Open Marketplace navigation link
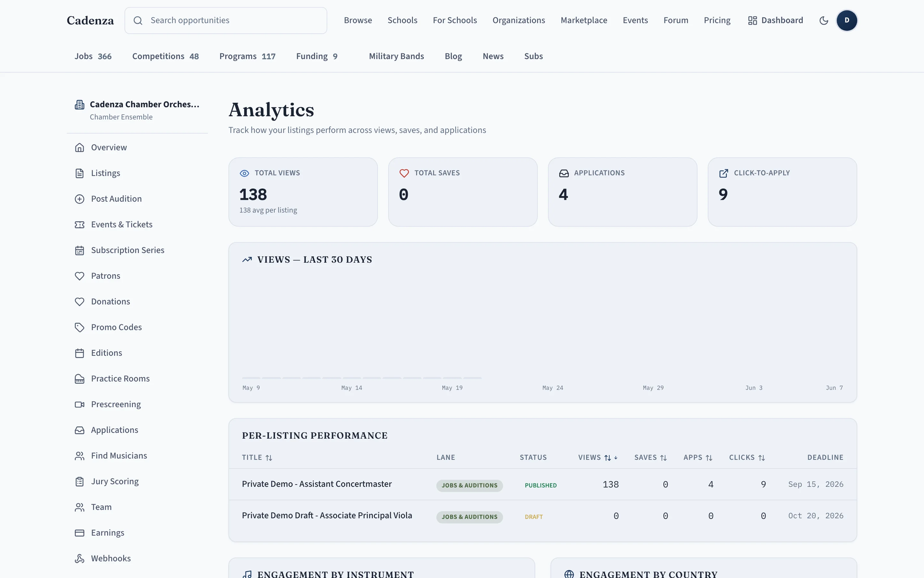This screenshot has height=578, width=924. point(584,20)
